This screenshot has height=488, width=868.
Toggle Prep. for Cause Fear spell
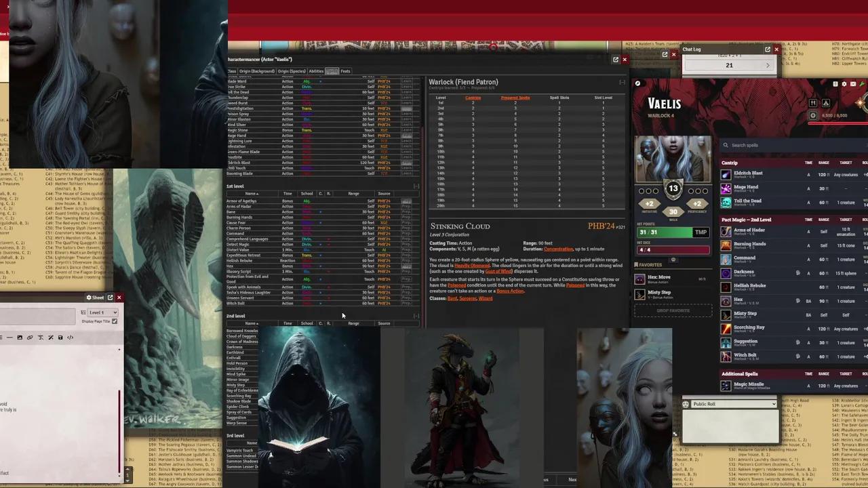pos(406,223)
